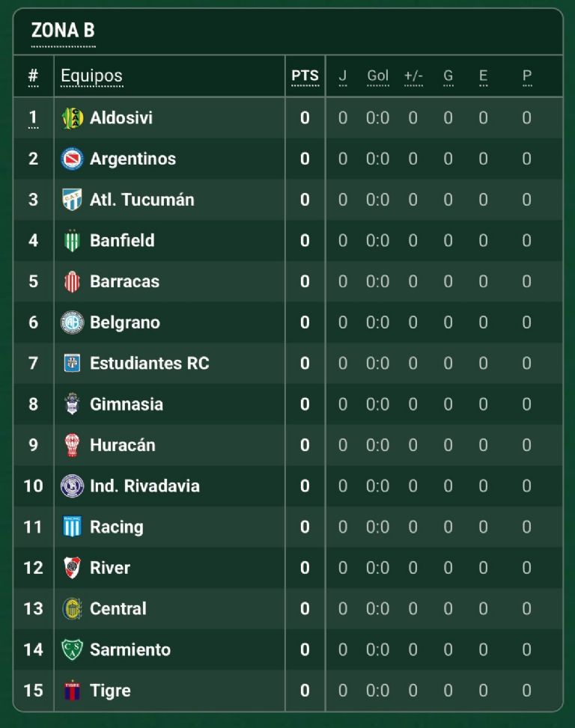Click the Argentinos club badge
The width and height of the screenshot is (575, 728).
[72, 159]
